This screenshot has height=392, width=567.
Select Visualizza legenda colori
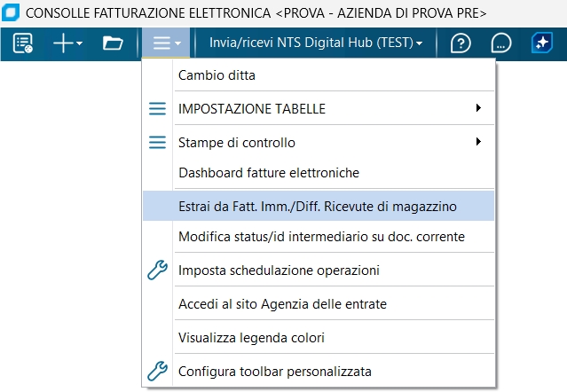251,337
